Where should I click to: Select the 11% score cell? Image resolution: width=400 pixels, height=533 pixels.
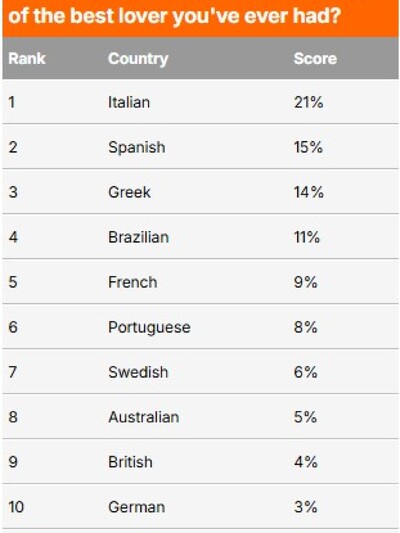click(x=307, y=237)
